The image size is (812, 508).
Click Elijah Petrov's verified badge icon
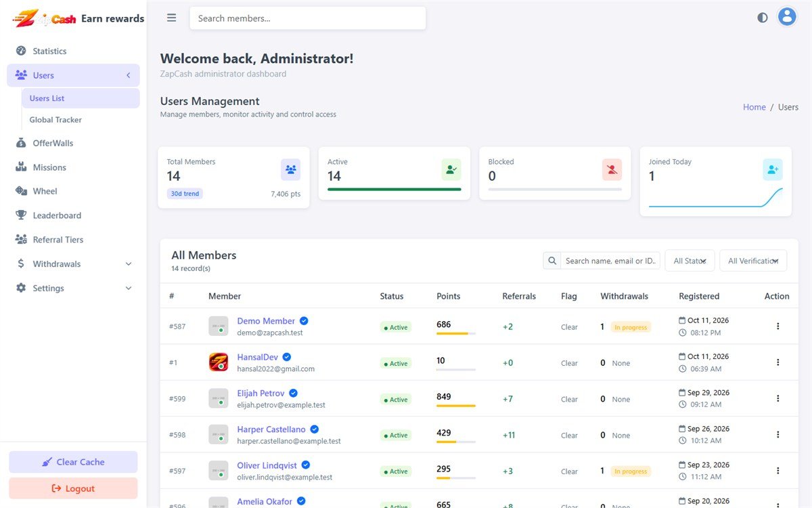[x=293, y=393]
